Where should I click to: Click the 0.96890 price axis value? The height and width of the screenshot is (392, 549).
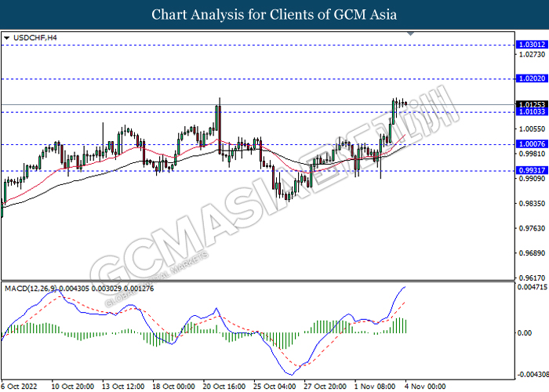[x=532, y=253]
